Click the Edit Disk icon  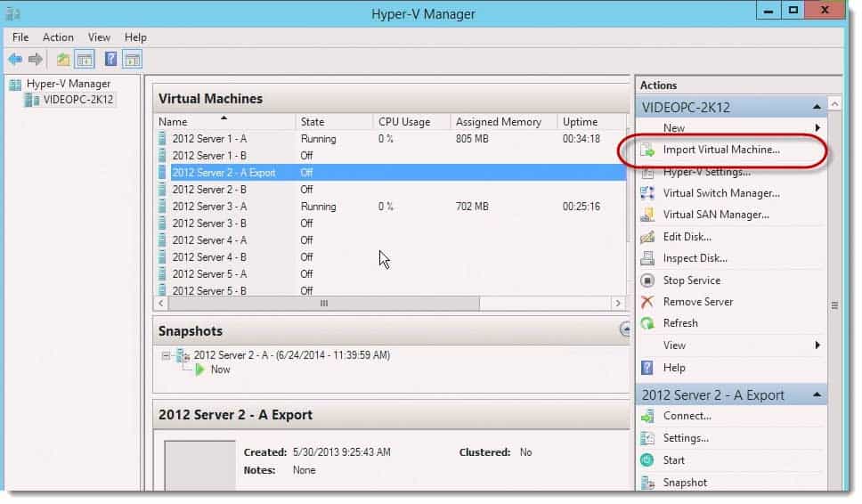click(x=647, y=236)
